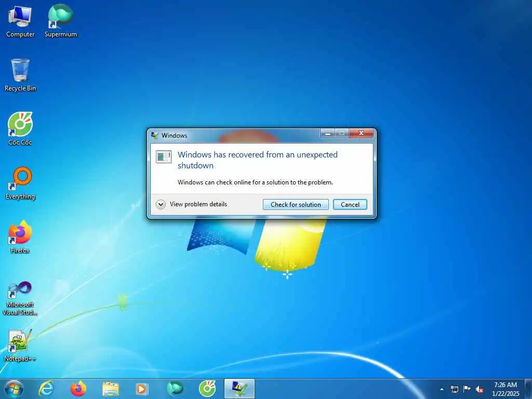Show hidden system tray icons
Viewport: 532px width, 399px height.
coord(442,389)
